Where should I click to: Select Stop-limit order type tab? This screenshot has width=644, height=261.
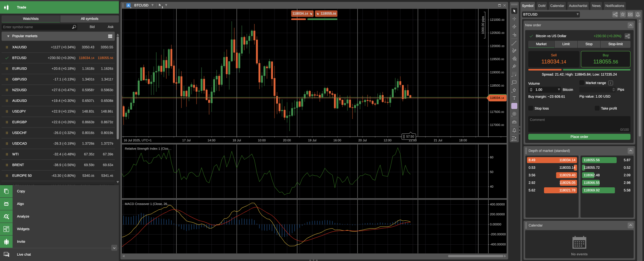click(615, 44)
